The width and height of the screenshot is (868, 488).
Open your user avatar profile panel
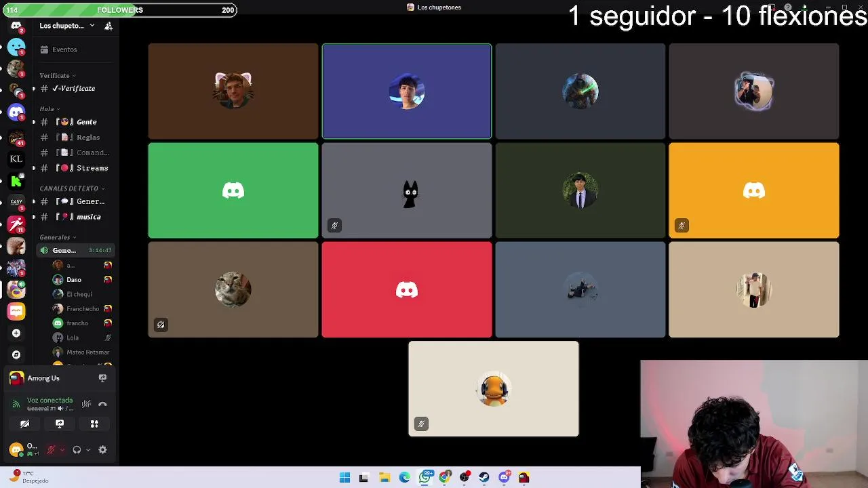click(x=16, y=449)
